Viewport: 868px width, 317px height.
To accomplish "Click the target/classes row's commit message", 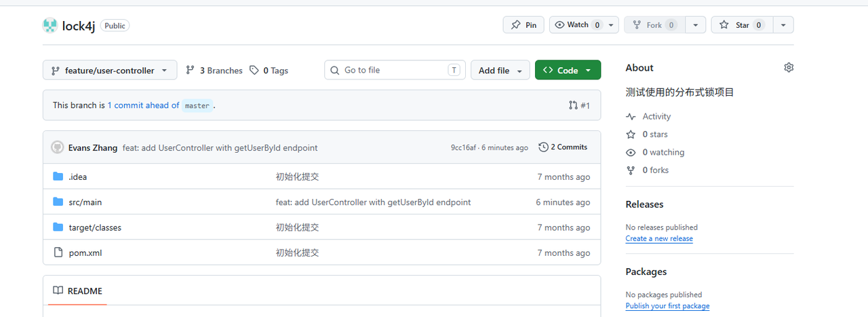I will [x=297, y=227].
